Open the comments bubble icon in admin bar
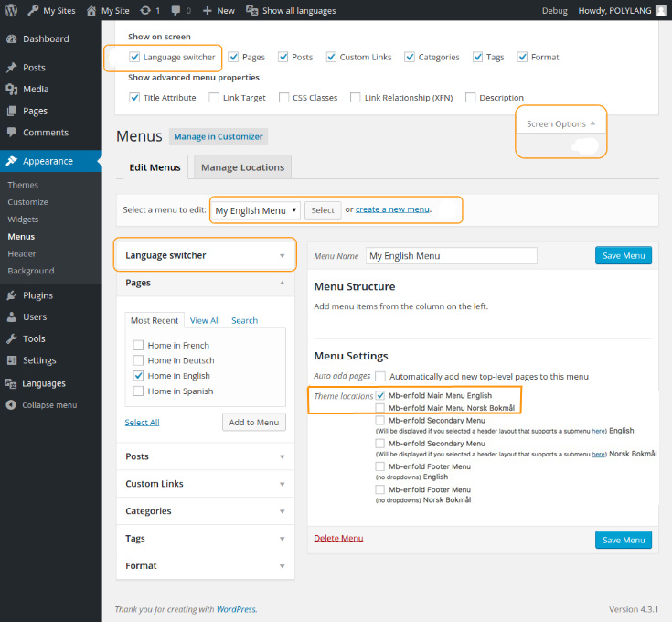 [x=176, y=10]
